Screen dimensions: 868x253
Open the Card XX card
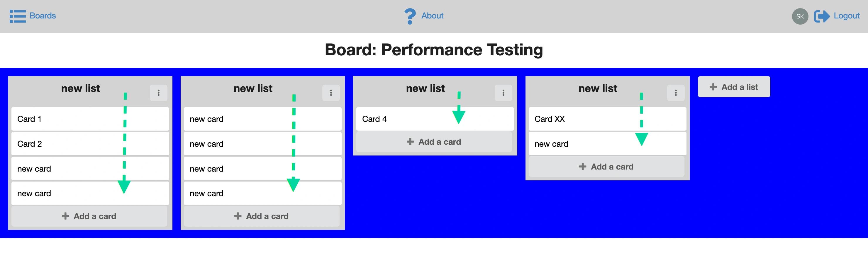click(608, 119)
